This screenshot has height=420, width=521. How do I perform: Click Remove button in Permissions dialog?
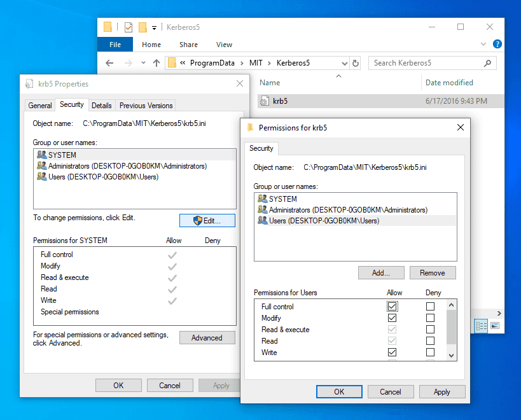433,273
